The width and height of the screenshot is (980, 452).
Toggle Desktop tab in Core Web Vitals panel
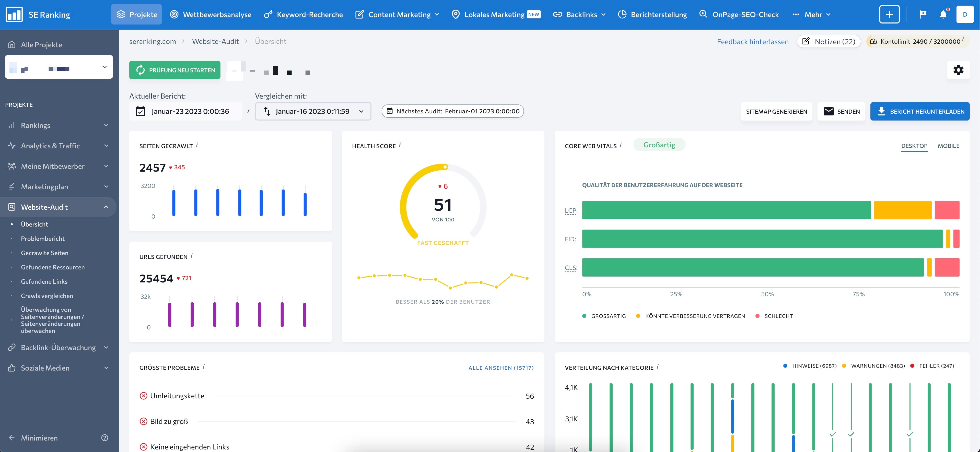(x=914, y=146)
